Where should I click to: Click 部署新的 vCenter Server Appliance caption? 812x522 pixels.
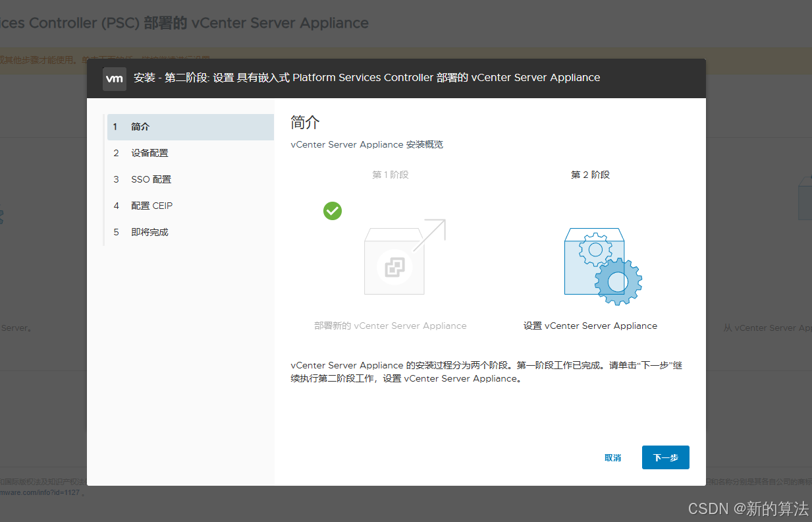pyautogui.click(x=391, y=326)
